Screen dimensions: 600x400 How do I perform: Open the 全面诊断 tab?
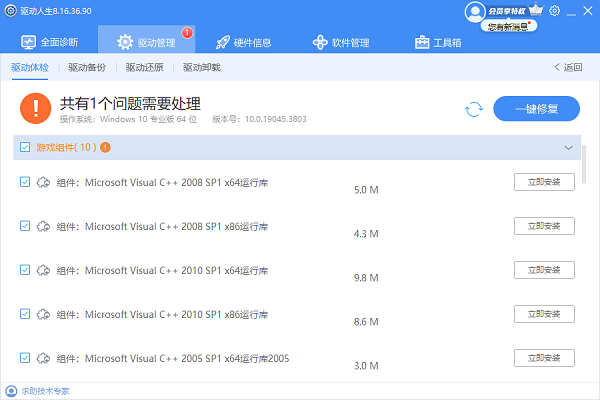click(50, 42)
